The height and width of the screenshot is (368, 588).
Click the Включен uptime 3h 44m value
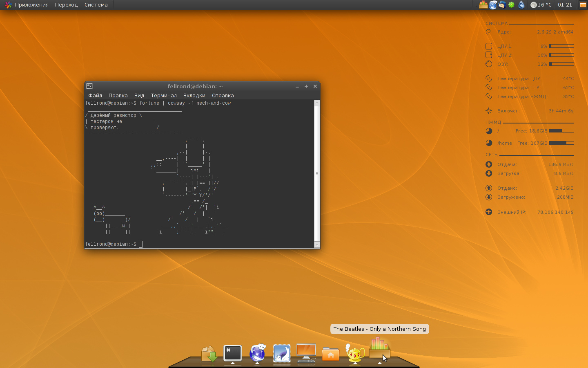(x=561, y=111)
